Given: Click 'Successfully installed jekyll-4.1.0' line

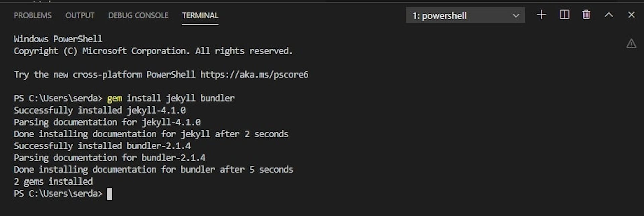Looking at the screenshot, I should pos(100,110).
